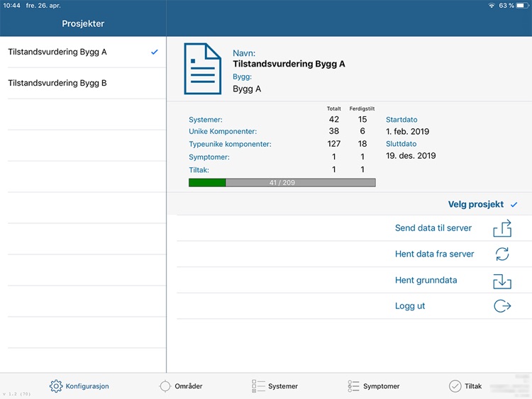Switch to the Områder tab label

tap(188, 386)
